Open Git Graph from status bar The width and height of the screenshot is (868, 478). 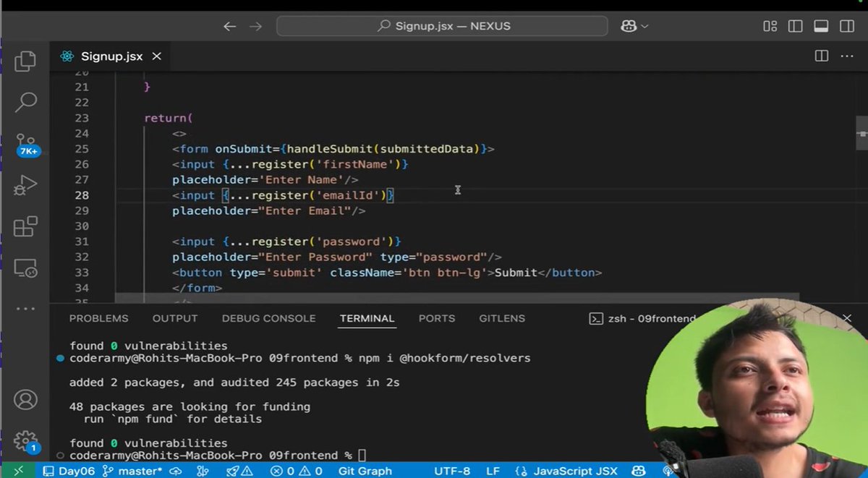tap(365, 471)
